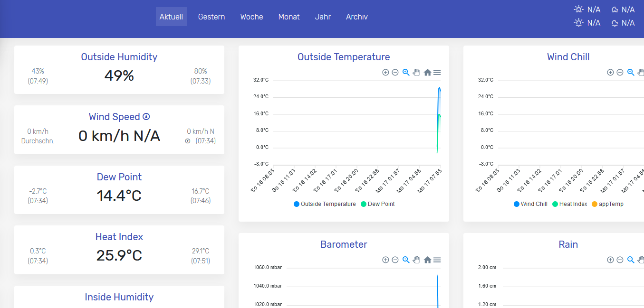Click the compass icon next to Wind Speed
644x308 pixels.
(145, 116)
